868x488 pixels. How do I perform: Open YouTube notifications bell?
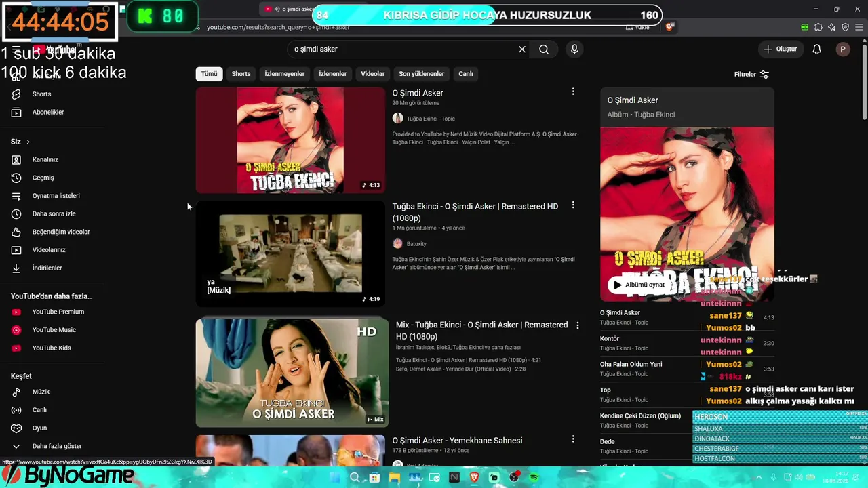(816, 49)
